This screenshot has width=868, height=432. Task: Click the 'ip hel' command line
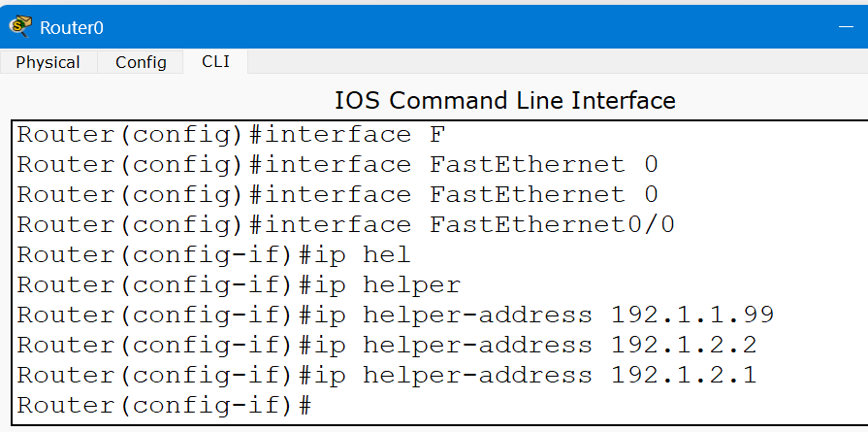[x=213, y=255]
